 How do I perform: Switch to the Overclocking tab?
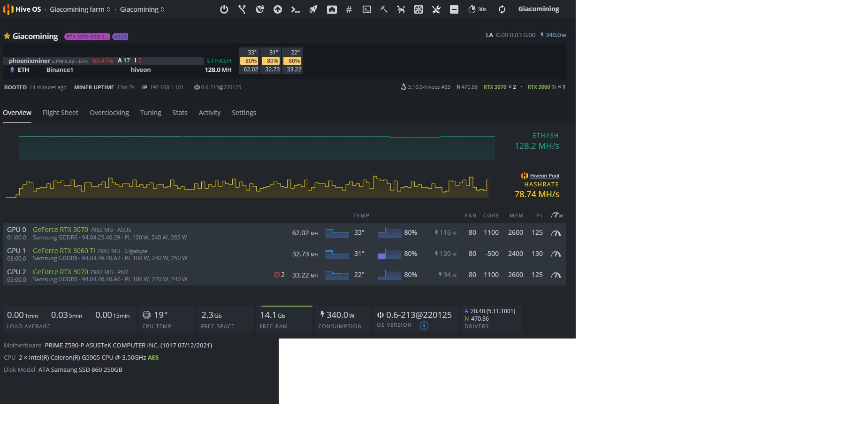pyautogui.click(x=109, y=113)
